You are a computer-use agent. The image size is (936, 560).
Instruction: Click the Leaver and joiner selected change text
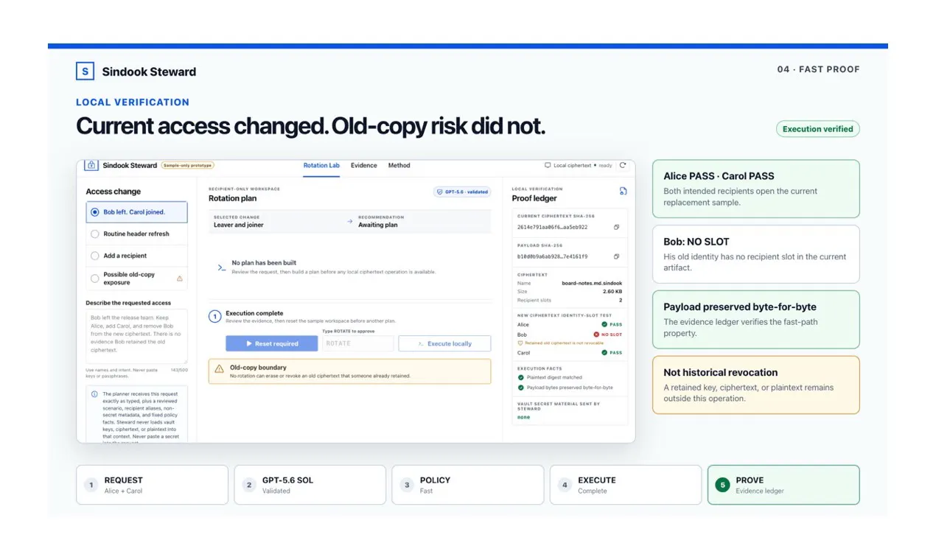[x=238, y=225]
